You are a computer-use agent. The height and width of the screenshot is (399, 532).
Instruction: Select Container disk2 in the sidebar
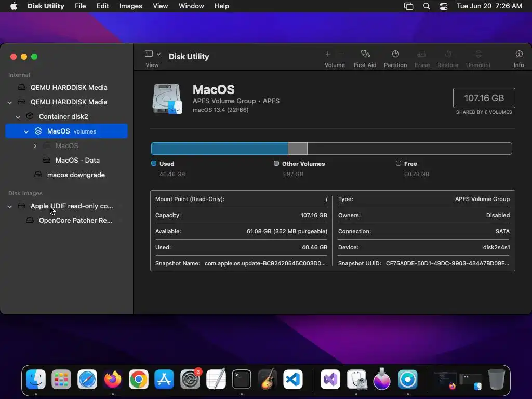click(x=63, y=116)
